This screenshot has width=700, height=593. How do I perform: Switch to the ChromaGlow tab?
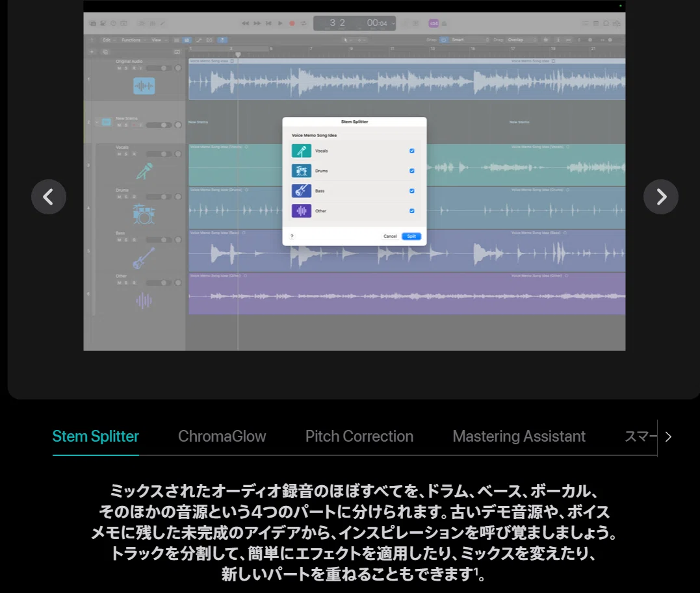click(x=222, y=436)
